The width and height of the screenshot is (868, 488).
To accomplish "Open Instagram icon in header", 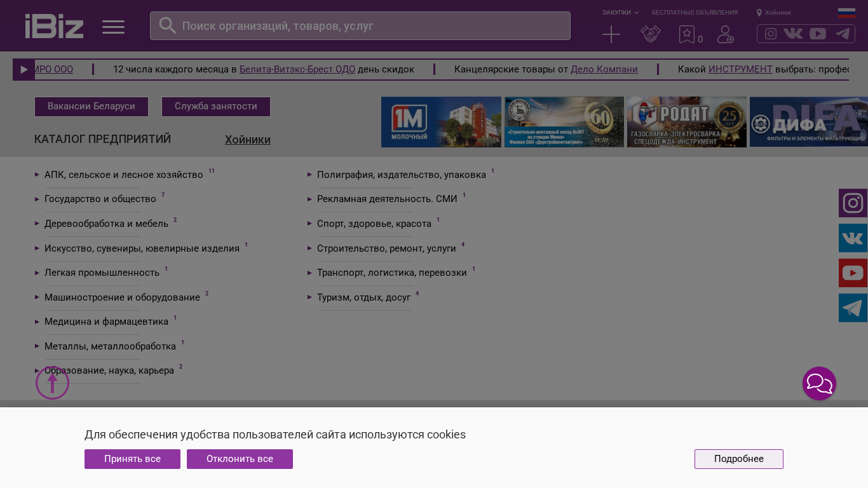I will point(771,34).
